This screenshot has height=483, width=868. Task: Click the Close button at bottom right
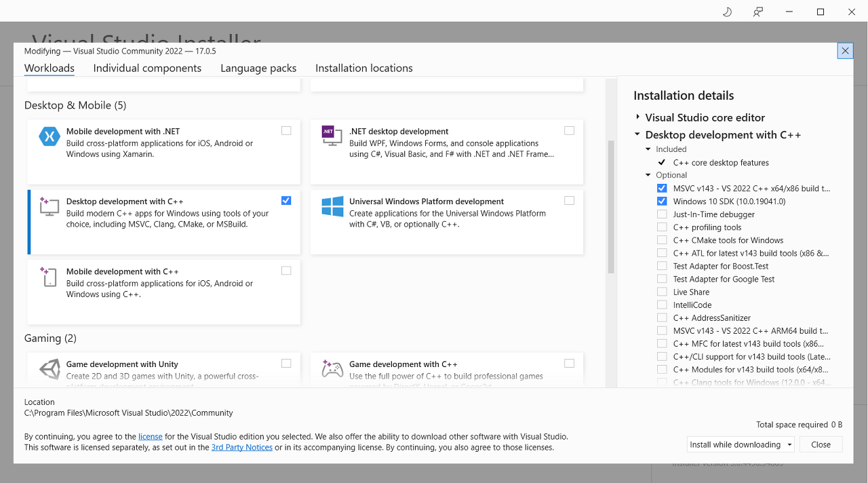click(821, 445)
